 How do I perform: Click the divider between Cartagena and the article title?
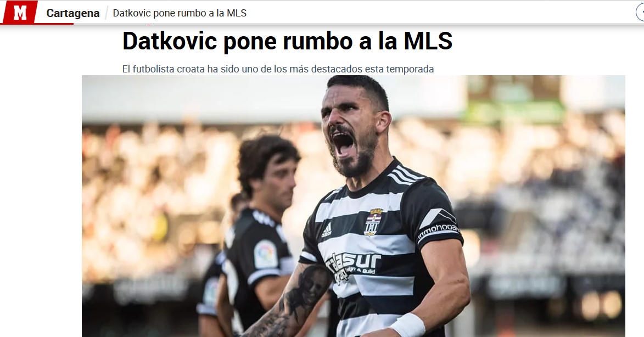[x=107, y=13]
